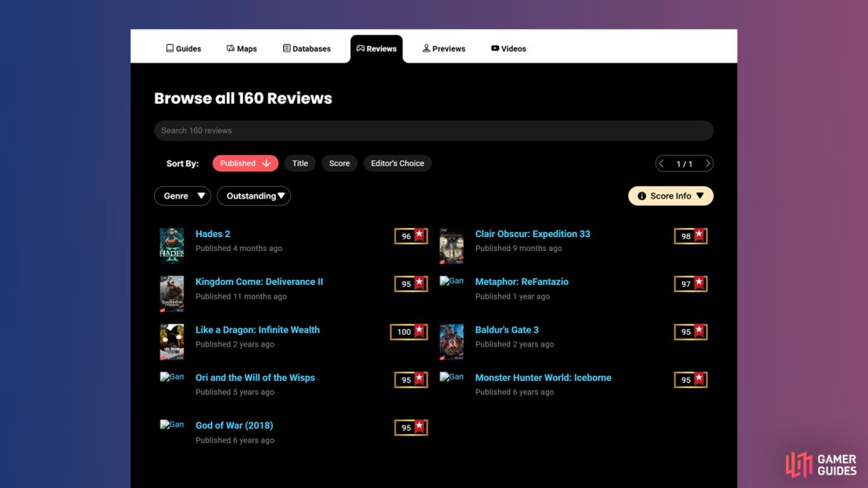Open Monster Hunter World: Iceborne review

[x=543, y=377]
